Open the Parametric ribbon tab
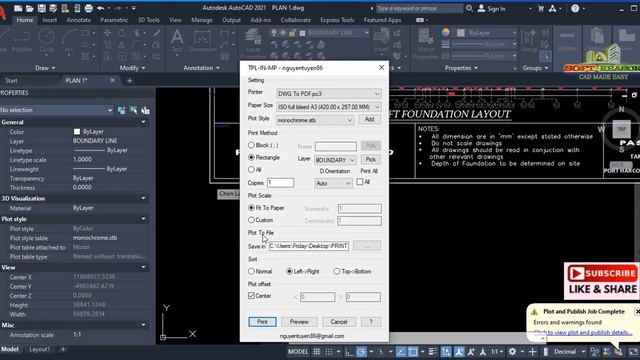640x360 pixels. 114,20
